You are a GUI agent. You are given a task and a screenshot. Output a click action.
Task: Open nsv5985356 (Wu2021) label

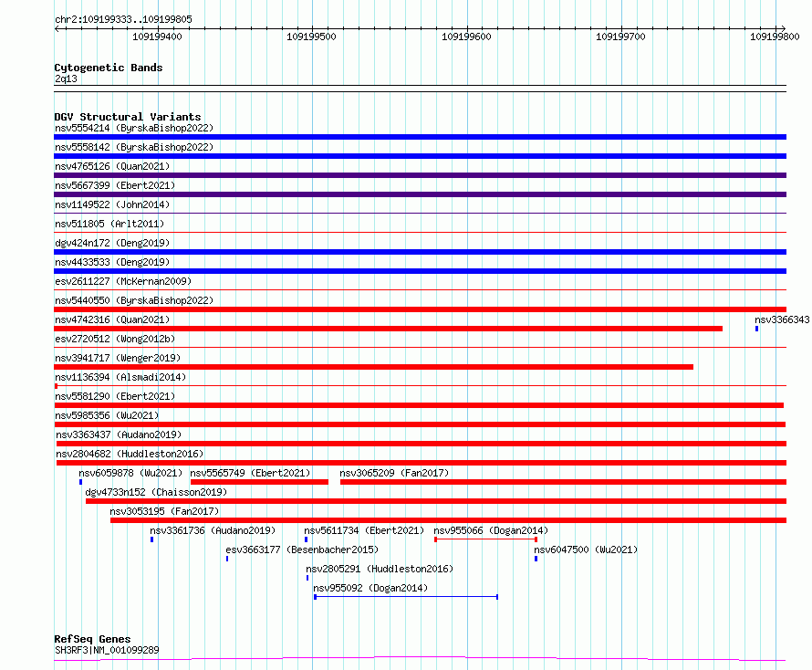tap(107, 415)
